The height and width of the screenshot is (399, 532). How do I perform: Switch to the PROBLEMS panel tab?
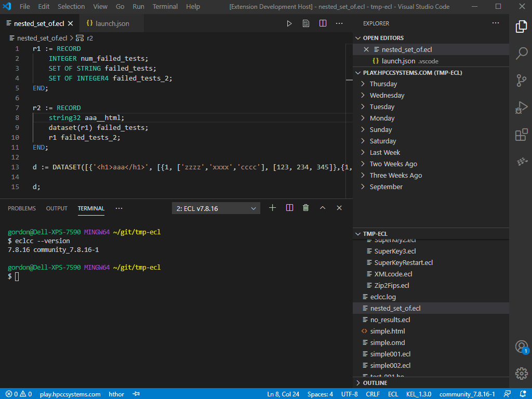click(x=22, y=208)
